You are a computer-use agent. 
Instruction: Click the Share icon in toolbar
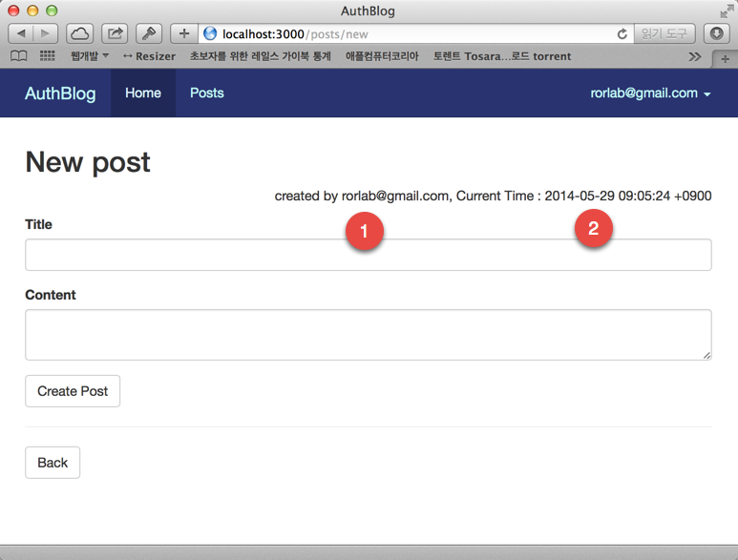(115, 33)
